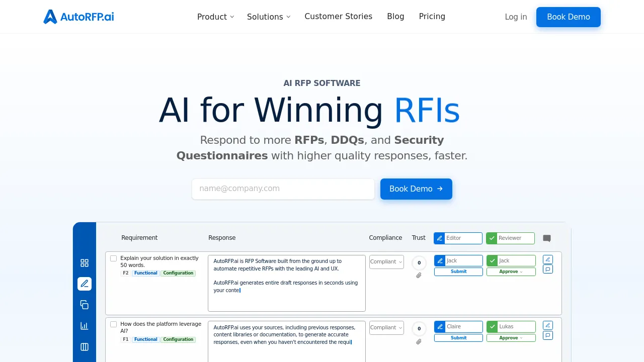Screen dimensions: 644x362
Task: Click the Jack editor name field
Action: point(464,261)
